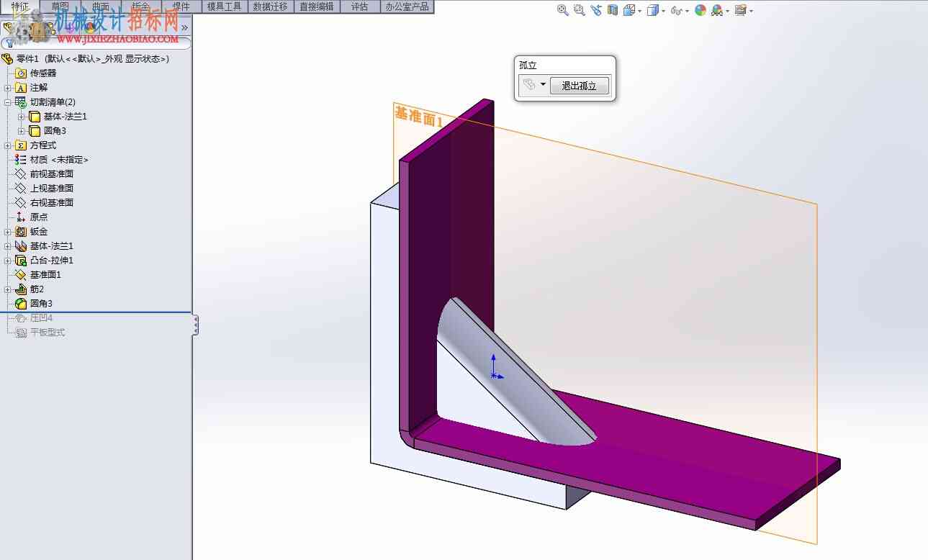Click the blue rollback bar under 圆角3
928x560 pixels.
96,312
